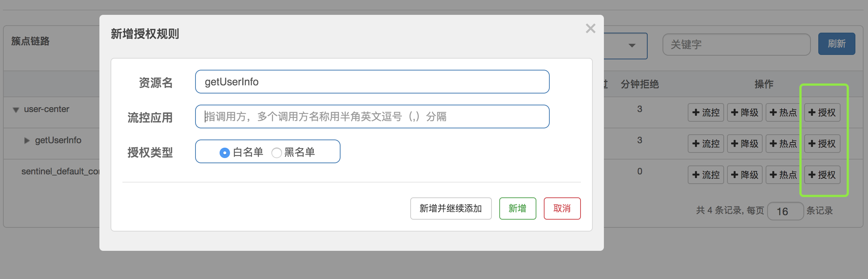
Task: Click the 刷新 refresh button
Action: click(837, 44)
